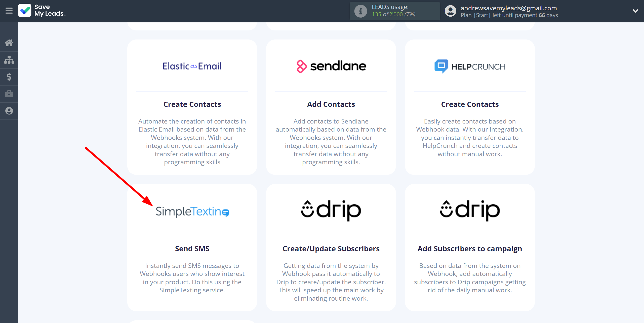Click the account email andrewsavemyleads@gmail.com
This screenshot has width=644, height=323.
pos(509,8)
